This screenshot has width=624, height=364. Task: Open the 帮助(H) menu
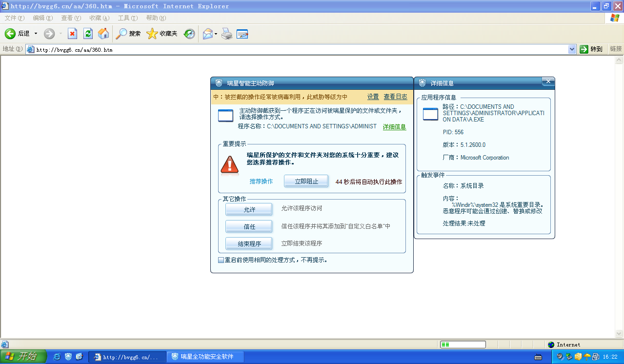(156, 18)
